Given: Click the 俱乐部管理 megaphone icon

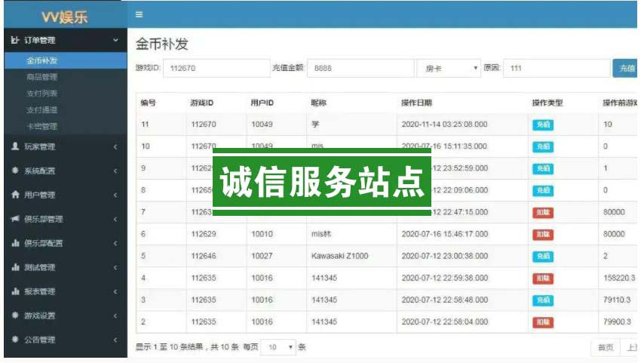Looking at the screenshot, I should point(15,219).
